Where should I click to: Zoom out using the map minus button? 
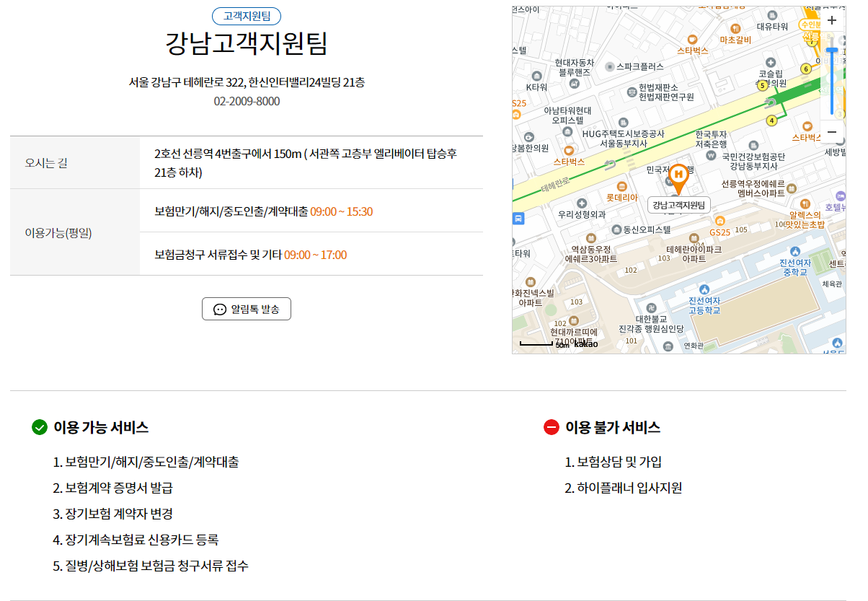coord(833,132)
